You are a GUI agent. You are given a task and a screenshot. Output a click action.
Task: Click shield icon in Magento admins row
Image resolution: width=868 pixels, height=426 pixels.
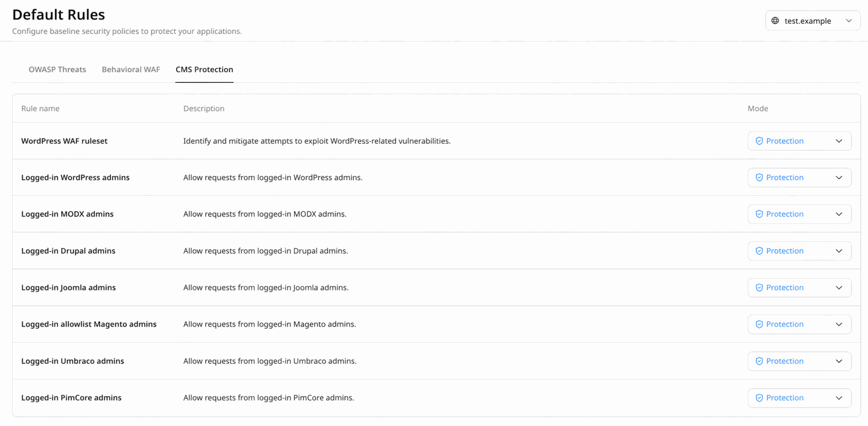pos(759,324)
